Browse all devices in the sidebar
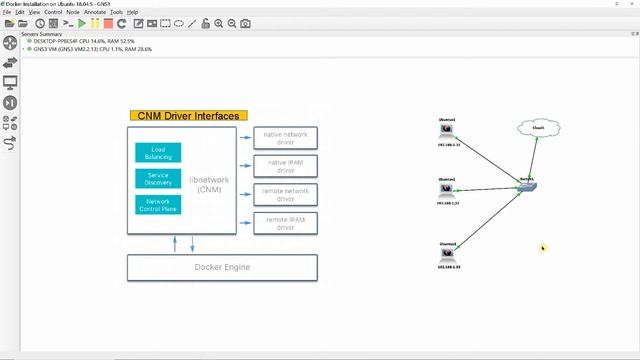The image size is (640, 360). pos(10,123)
